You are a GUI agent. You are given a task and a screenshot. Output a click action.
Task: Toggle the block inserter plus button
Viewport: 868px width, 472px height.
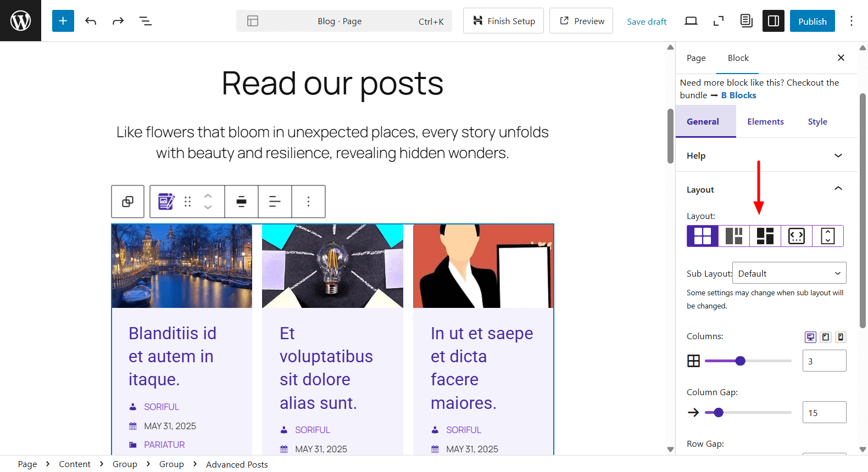coord(63,21)
